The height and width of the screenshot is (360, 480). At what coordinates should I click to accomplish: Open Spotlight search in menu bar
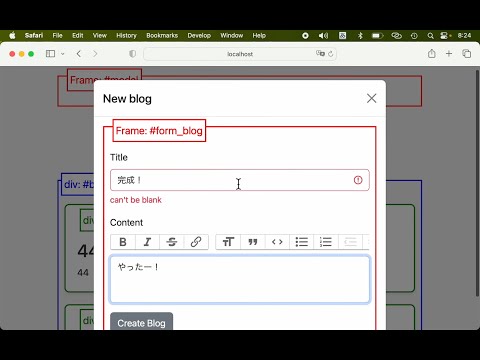point(431,36)
